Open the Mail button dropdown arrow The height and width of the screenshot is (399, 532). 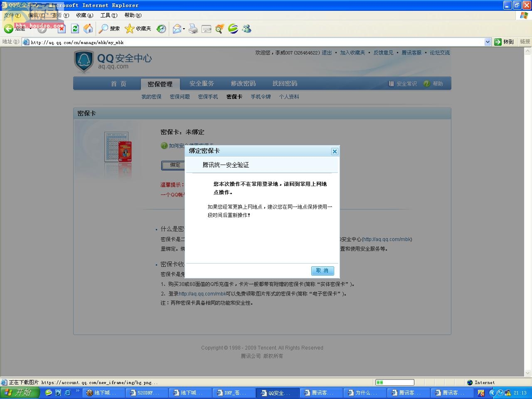(x=184, y=29)
